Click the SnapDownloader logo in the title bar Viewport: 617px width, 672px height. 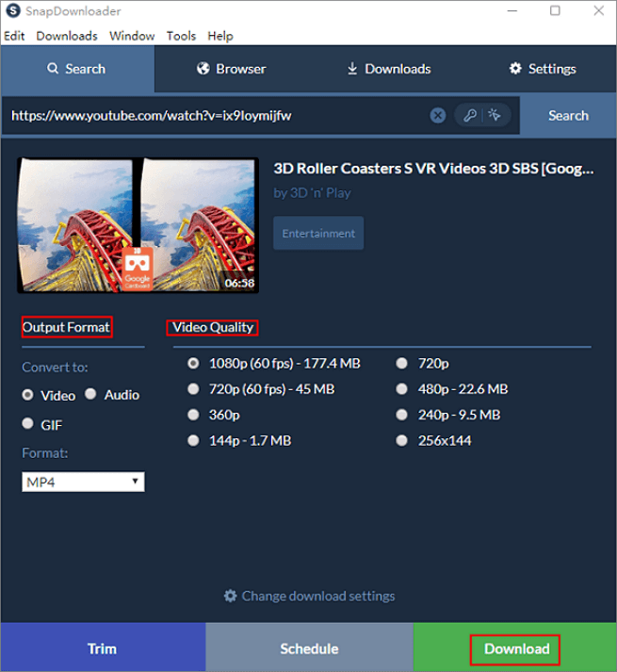[x=10, y=11]
